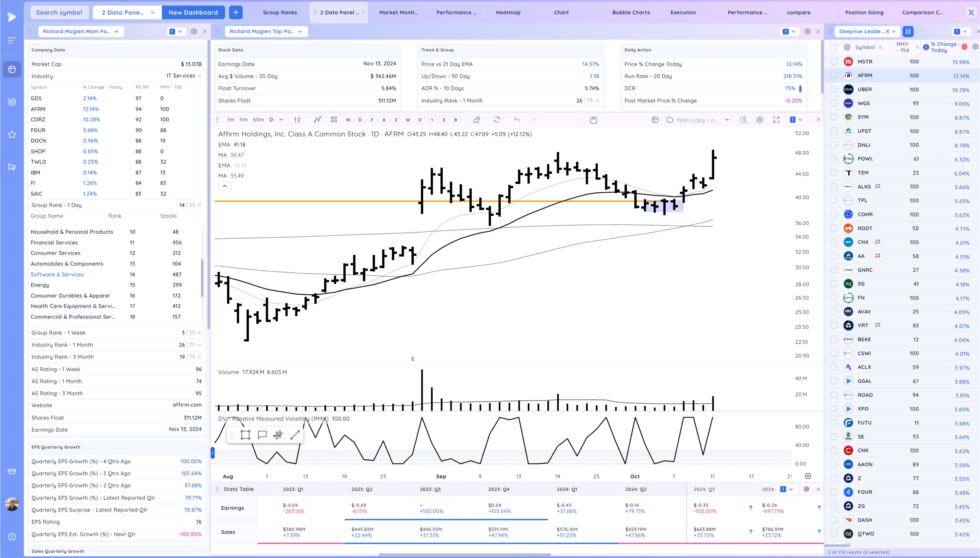Select the rectangle drawing tool
980x558 pixels.
pos(245,435)
